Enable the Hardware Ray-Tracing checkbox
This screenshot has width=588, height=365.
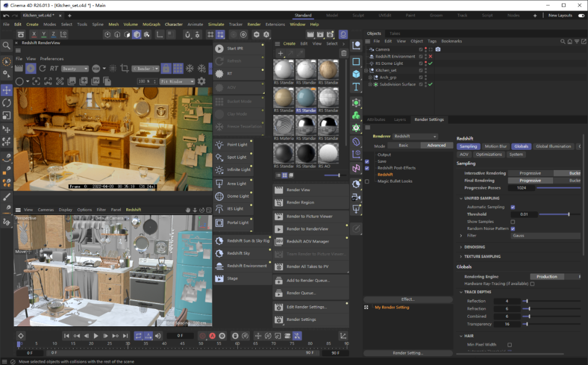(532, 283)
